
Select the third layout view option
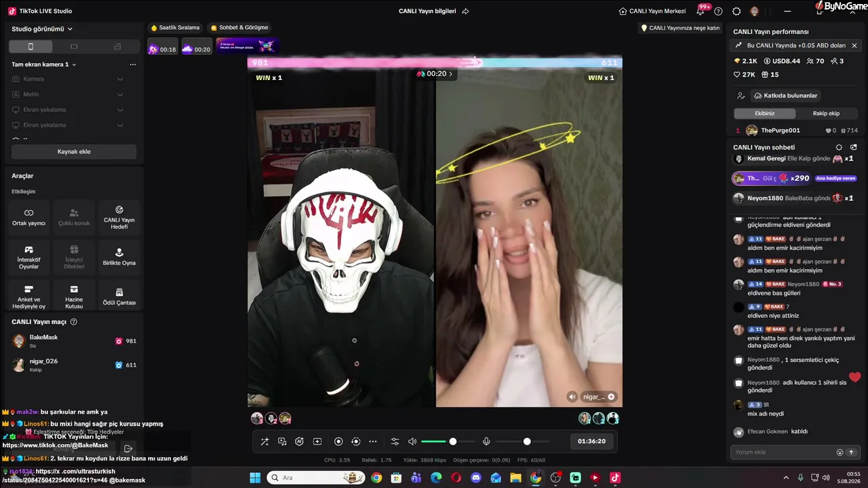tap(117, 47)
